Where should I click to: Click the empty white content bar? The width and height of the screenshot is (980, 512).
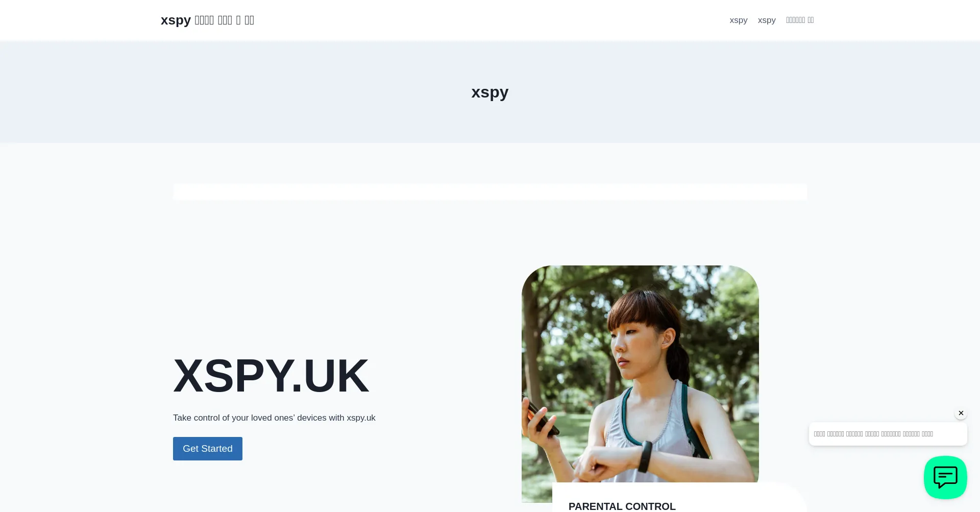pos(490,192)
